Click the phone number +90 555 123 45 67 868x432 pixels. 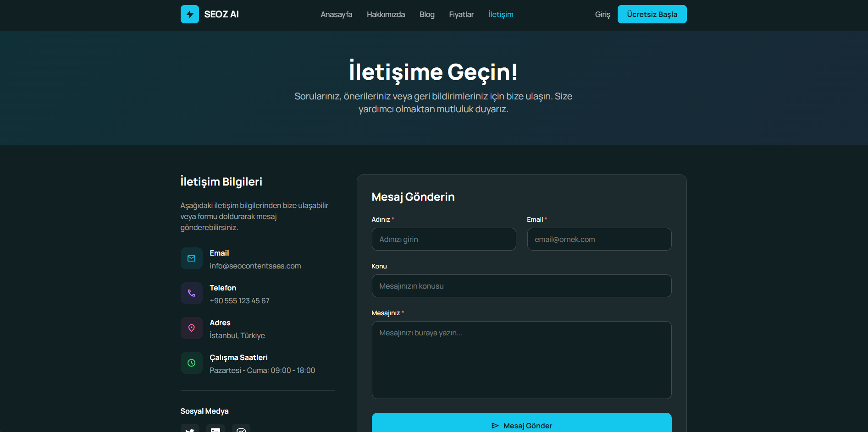click(239, 301)
